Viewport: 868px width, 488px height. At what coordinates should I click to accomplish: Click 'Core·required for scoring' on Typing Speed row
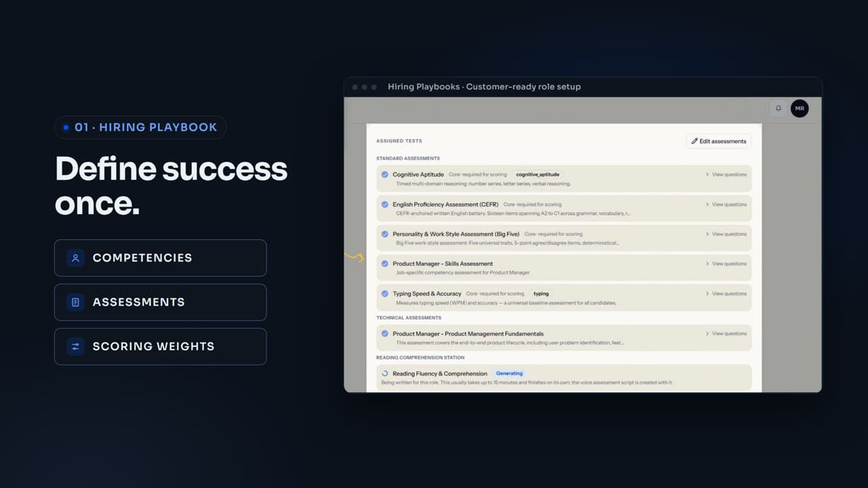click(495, 293)
